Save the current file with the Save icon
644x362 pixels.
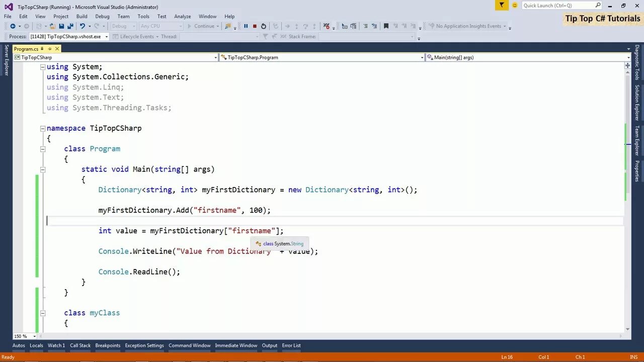[61, 26]
